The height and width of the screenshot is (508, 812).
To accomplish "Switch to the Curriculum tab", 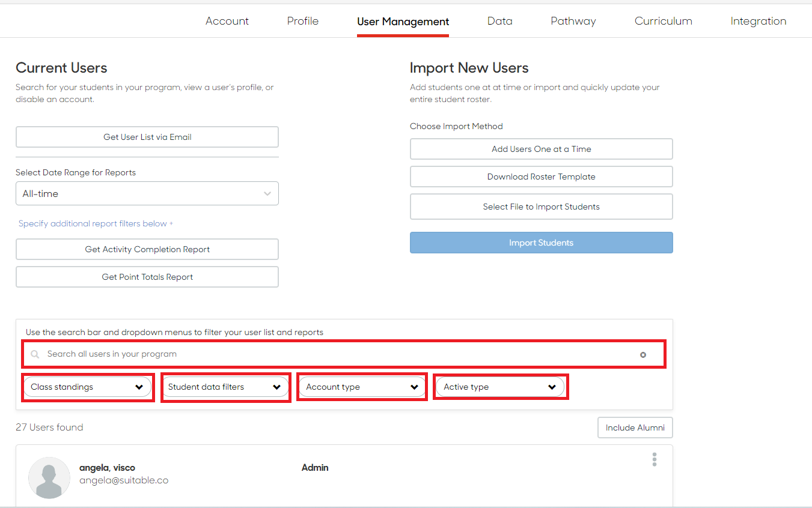I will click(664, 21).
